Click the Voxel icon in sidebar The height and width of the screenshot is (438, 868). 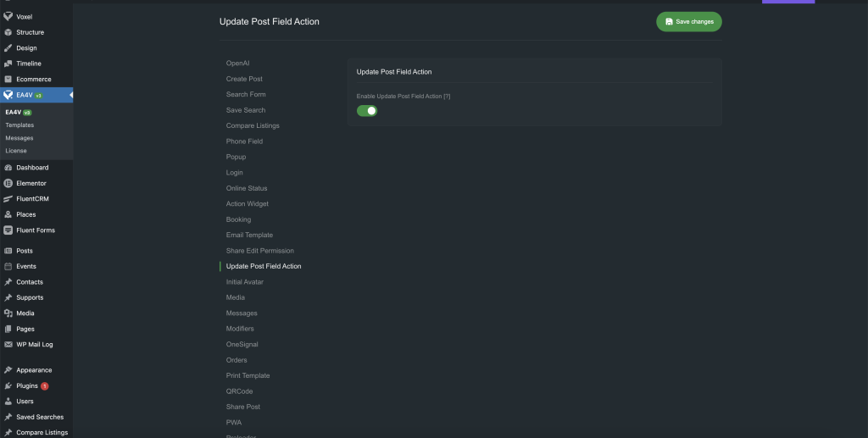tap(8, 16)
